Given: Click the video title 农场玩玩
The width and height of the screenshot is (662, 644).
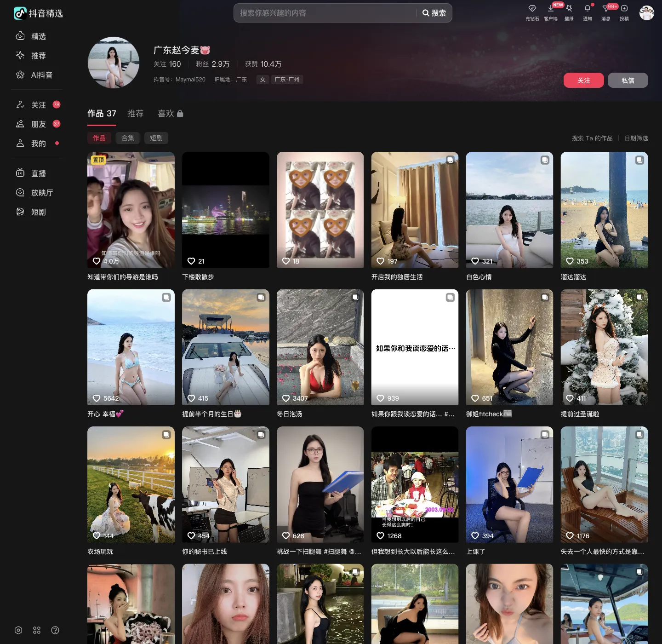Looking at the screenshot, I should pyautogui.click(x=100, y=552).
